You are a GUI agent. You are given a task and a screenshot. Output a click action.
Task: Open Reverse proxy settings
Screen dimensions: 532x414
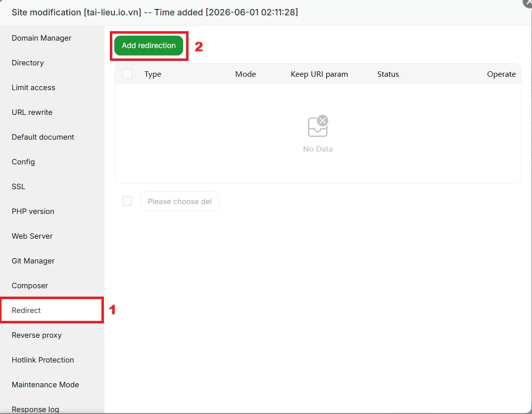click(x=37, y=335)
